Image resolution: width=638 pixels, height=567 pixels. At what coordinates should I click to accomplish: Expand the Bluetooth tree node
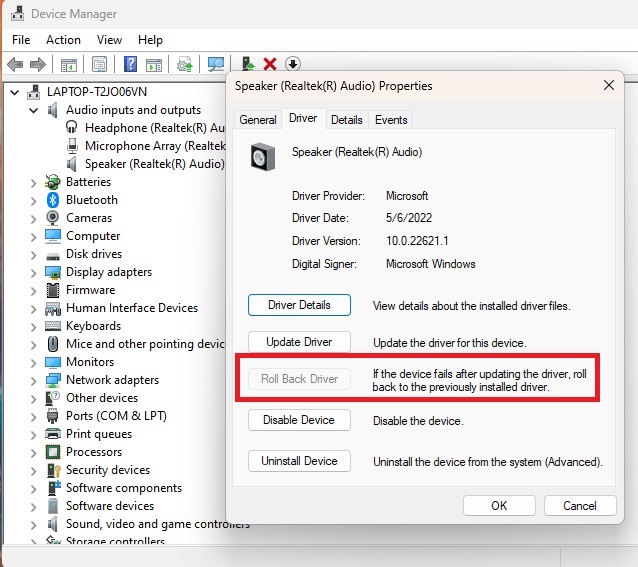[34, 201]
